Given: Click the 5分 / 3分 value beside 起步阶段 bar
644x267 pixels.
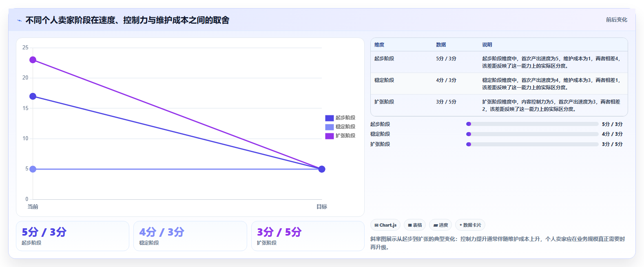Looking at the screenshot, I should point(612,124).
